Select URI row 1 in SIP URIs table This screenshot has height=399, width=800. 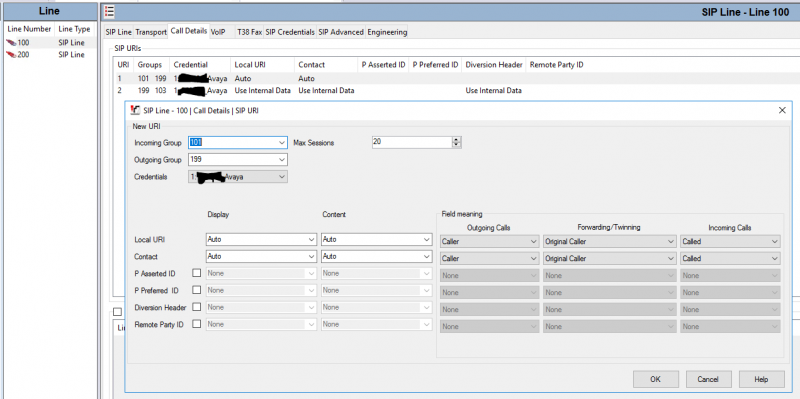[456, 79]
